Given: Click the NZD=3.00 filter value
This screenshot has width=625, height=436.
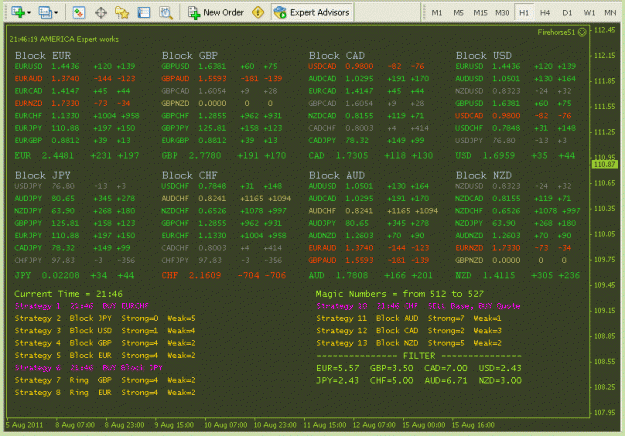Looking at the screenshot, I should (x=500, y=381).
